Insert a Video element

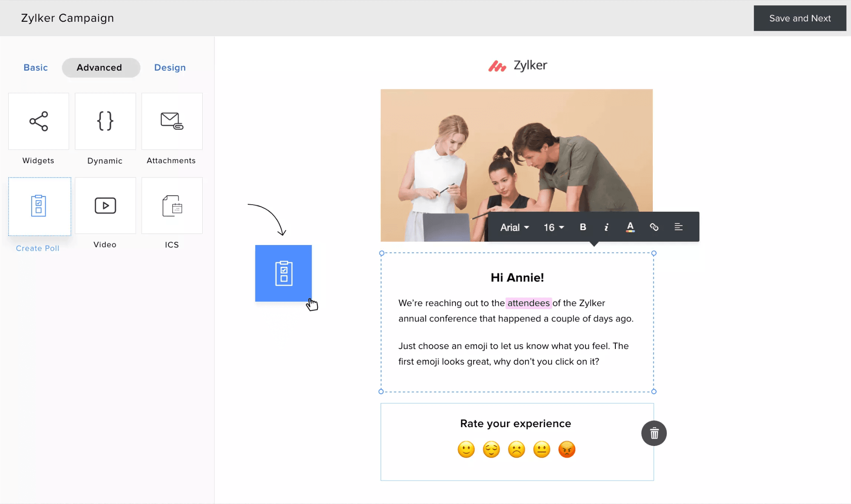105,206
